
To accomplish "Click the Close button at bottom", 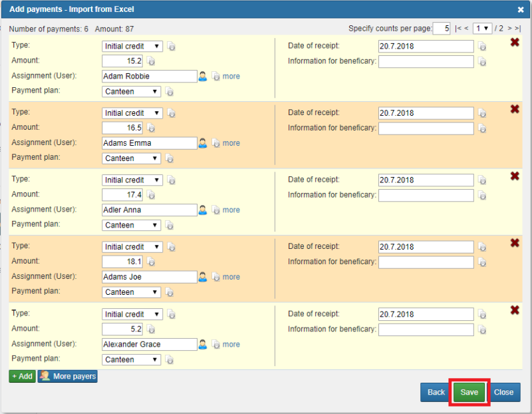I will 504,392.
